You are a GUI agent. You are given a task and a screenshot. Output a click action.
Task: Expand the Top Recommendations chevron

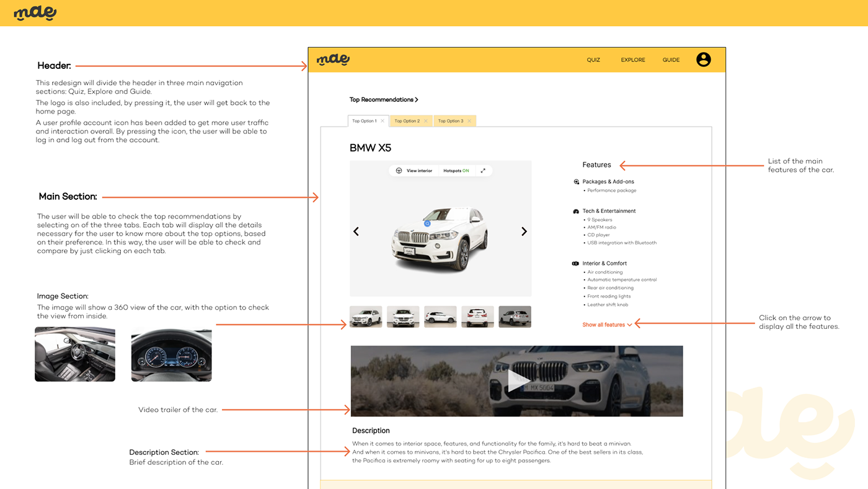(417, 99)
